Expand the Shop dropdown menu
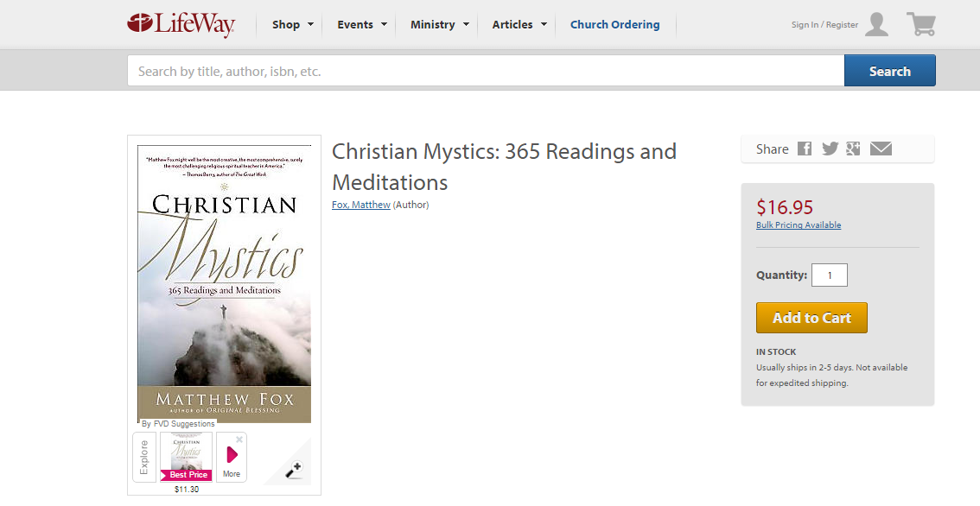Image resolution: width=980 pixels, height=506 pixels. 292,24
